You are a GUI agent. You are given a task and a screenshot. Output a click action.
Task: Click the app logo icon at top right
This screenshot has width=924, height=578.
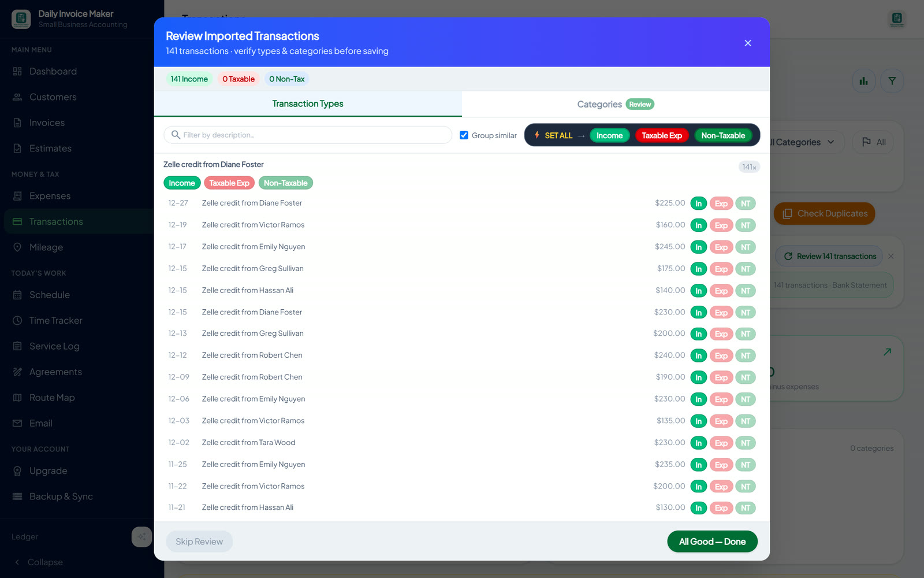[x=897, y=18]
